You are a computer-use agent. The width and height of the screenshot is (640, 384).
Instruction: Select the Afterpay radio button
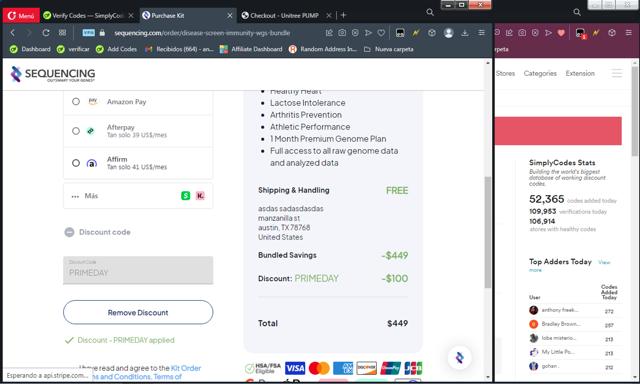76,131
